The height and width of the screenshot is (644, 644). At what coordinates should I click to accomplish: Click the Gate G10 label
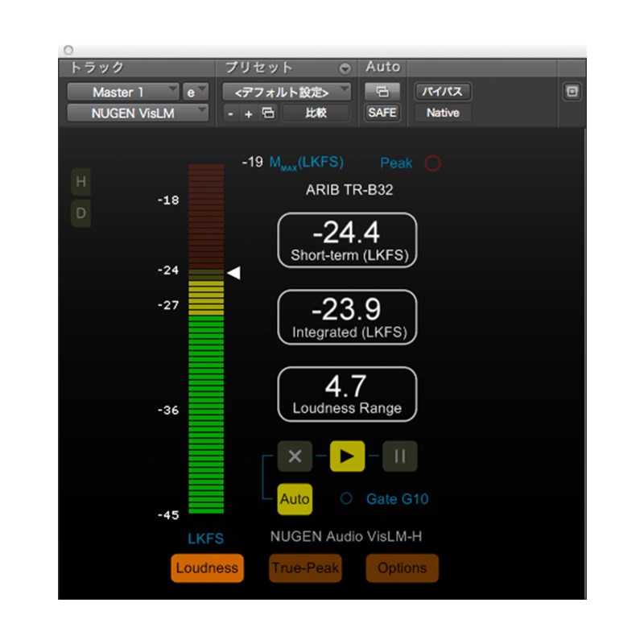point(397,499)
